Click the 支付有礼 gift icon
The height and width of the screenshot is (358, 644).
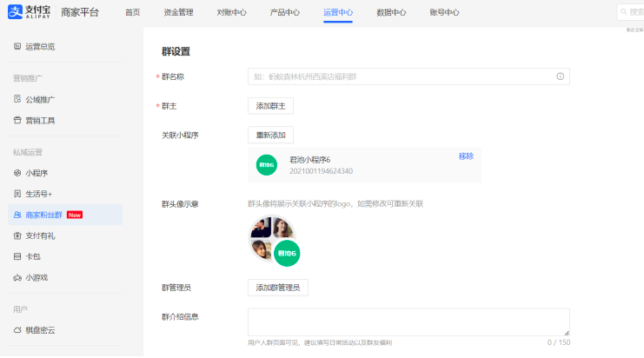pyautogui.click(x=17, y=235)
